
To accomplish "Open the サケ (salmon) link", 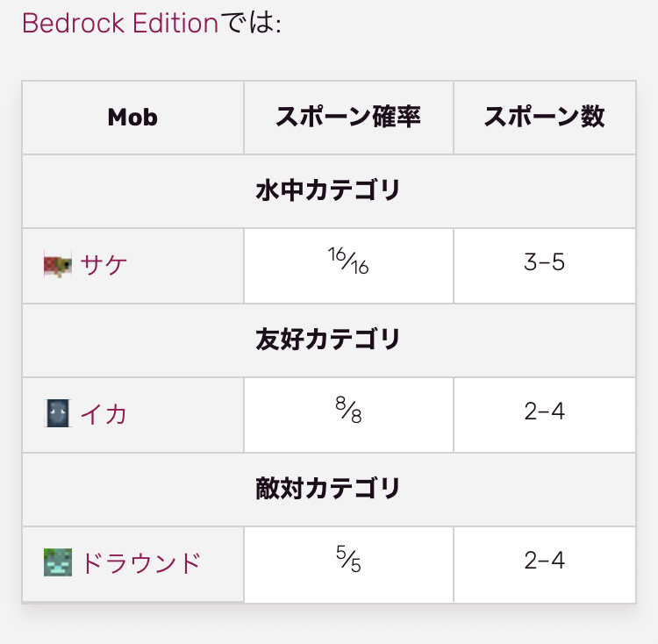I will 104,265.
